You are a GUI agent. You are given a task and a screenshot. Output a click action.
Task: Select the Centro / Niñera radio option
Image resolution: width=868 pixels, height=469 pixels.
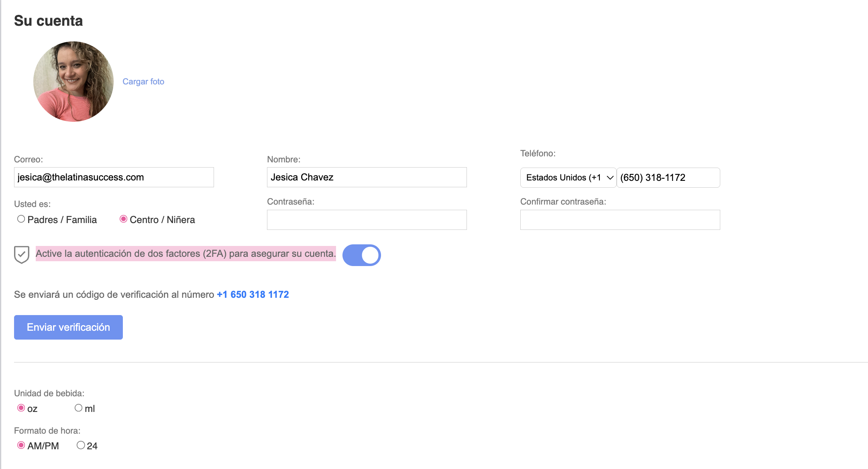coord(124,219)
